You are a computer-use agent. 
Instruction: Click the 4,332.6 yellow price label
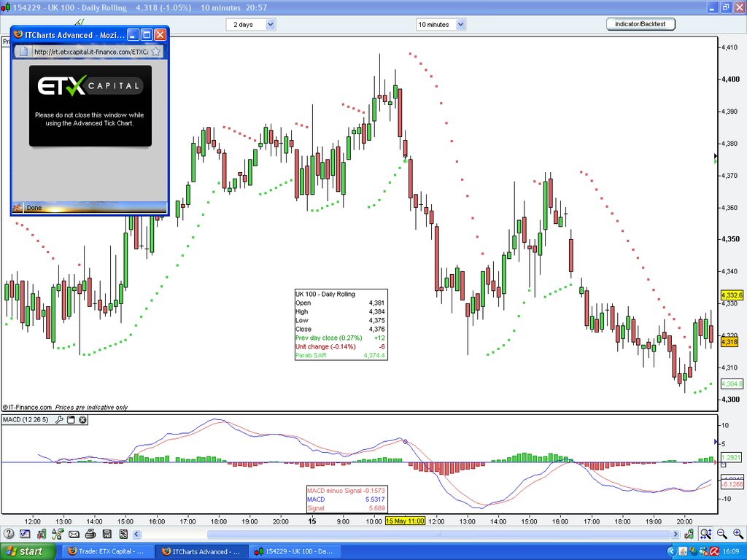(x=732, y=295)
